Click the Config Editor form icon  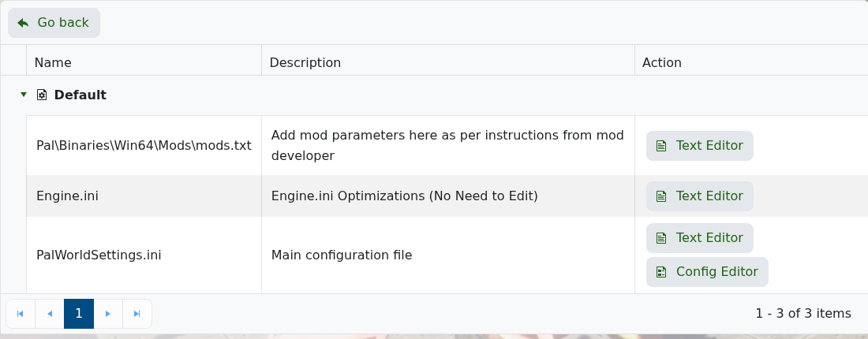pos(661,272)
